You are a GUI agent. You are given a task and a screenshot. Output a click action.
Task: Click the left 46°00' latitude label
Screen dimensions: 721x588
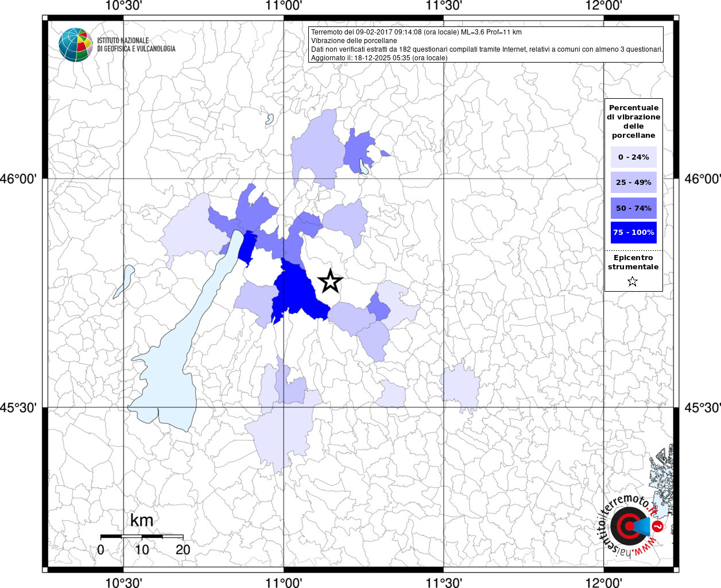[x=18, y=179]
